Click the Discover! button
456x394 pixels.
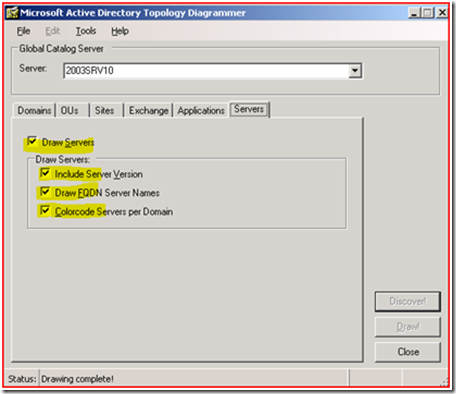[x=408, y=301]
